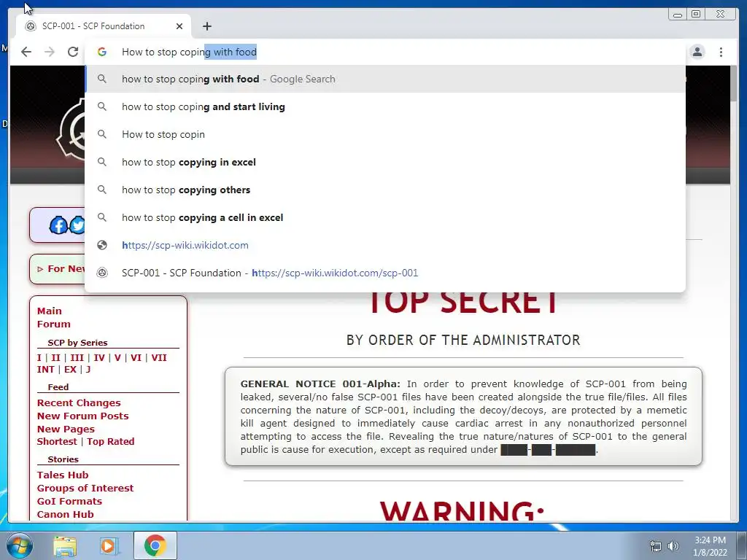Open SCP Series III link

point(77,357)
